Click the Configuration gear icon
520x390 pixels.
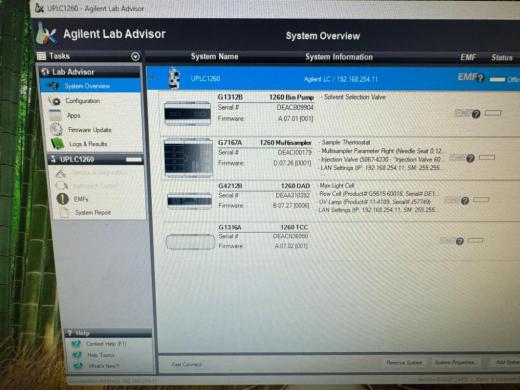pyautogui.click(x=55, y=101)
